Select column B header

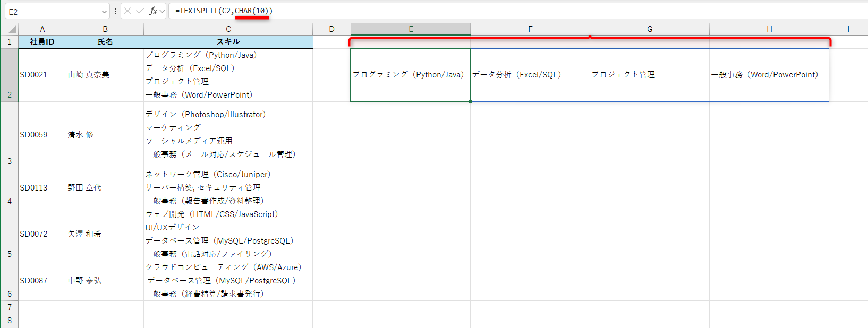pyautogui.click(x=105, y=29)
